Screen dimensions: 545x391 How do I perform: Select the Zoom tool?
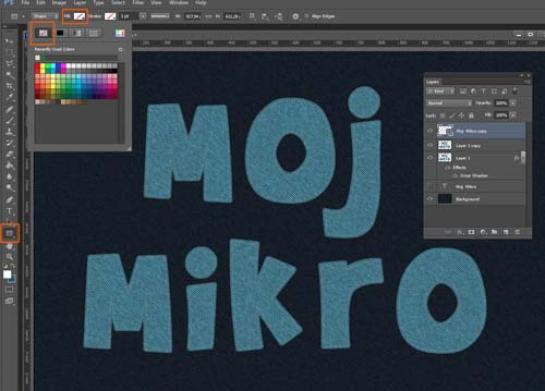pyautogui.click(x=9, y=257)
